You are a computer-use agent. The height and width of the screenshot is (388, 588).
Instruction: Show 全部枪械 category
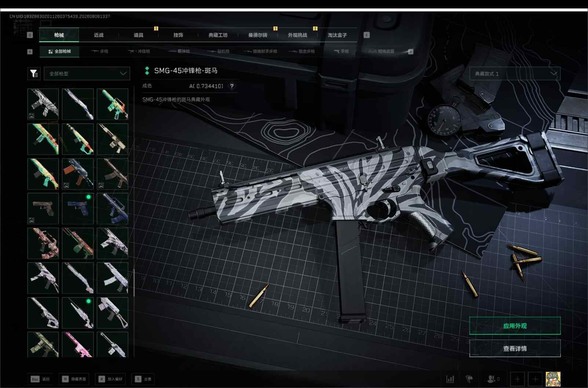click(x=59, y=51)
